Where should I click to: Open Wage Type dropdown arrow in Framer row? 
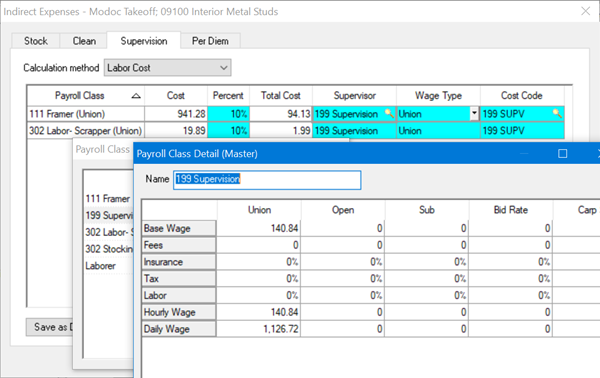pyautogui.click(x=474, y=114)
